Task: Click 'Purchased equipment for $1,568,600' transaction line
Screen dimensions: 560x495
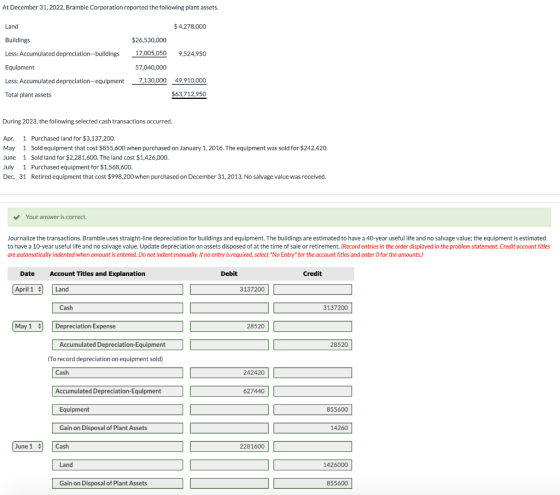Action: tap(82, 167)
